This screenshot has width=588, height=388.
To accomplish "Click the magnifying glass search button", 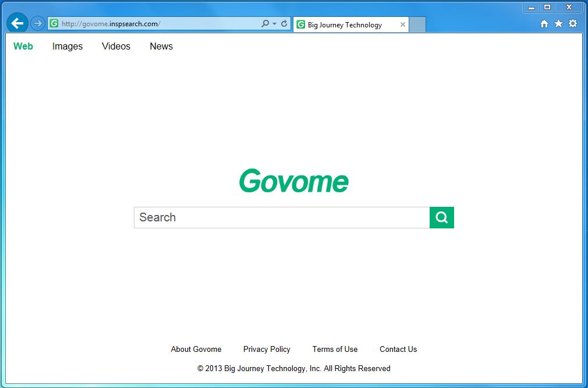I will tap(441, 217).
